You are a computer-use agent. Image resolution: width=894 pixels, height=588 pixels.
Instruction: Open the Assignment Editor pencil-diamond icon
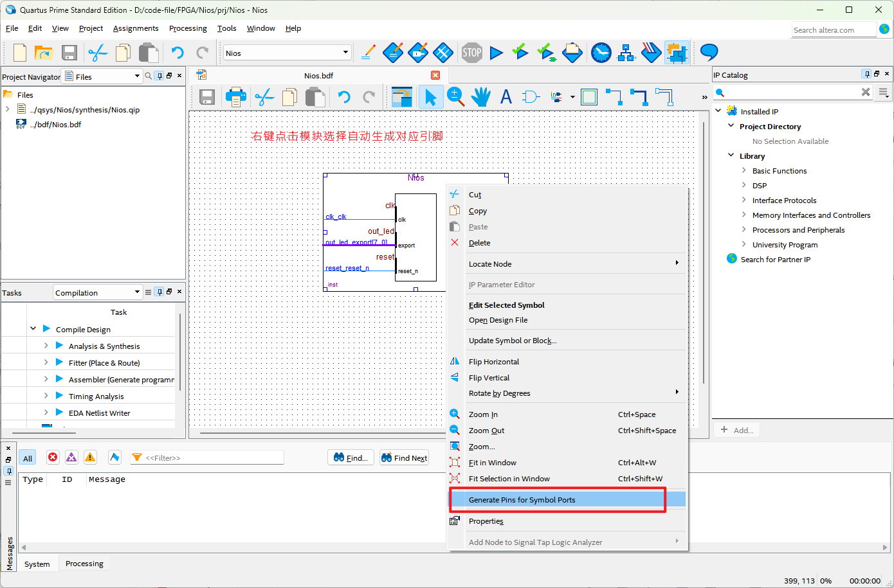(393, 53)
